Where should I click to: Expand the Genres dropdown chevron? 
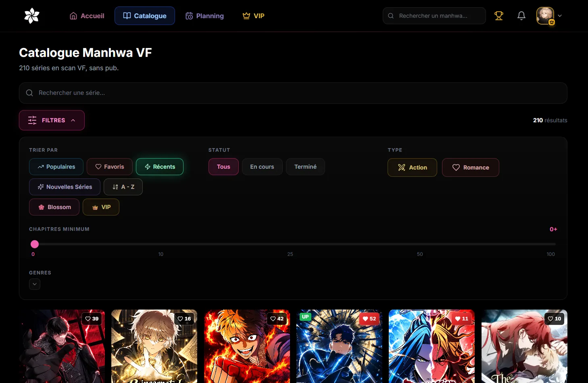(35, 284)
